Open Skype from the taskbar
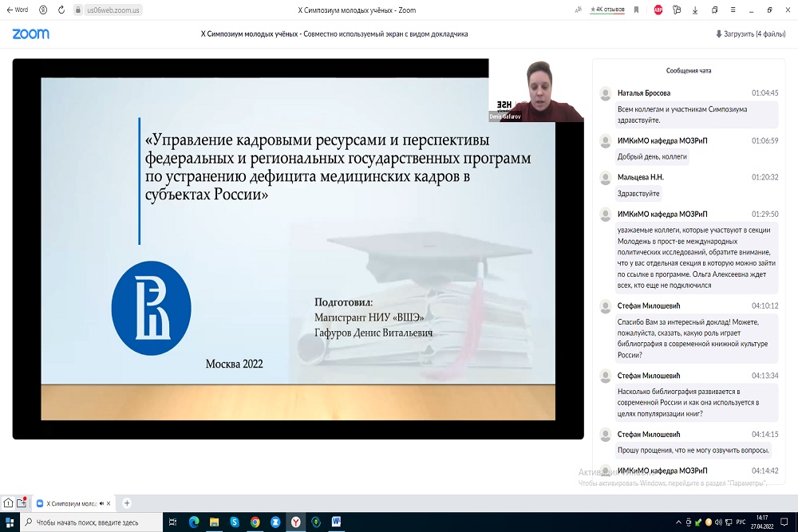The height and width of the screenshot is (532, 798). click(235, 522)
